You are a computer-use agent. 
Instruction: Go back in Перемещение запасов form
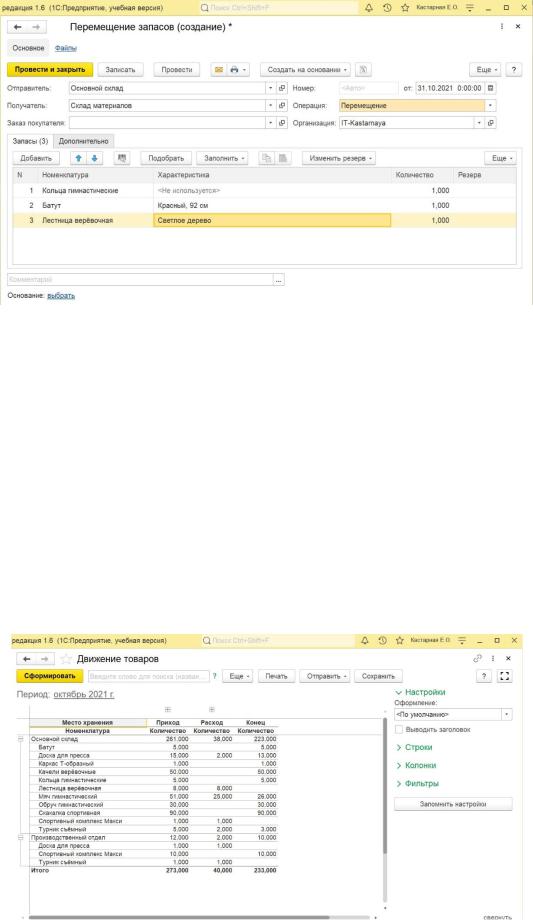coord(18,27)
